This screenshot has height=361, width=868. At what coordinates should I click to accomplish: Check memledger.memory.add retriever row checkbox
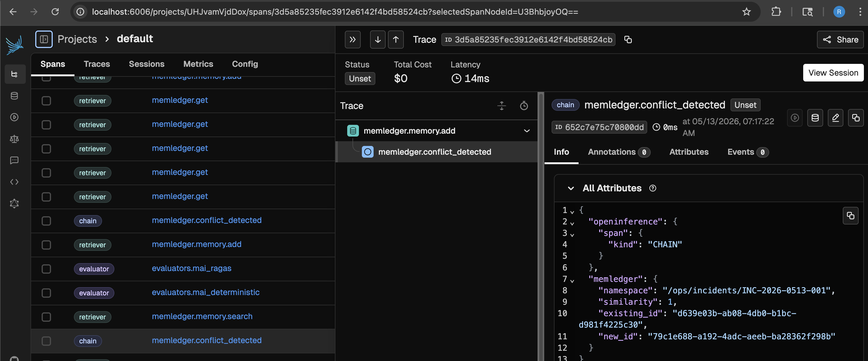tap(46, 245)
